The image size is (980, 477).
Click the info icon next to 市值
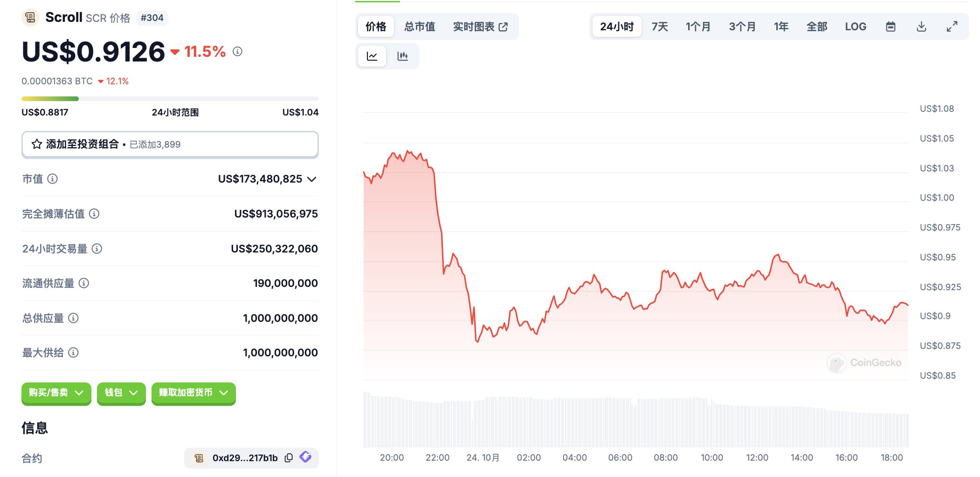click(x=53, y=179)
